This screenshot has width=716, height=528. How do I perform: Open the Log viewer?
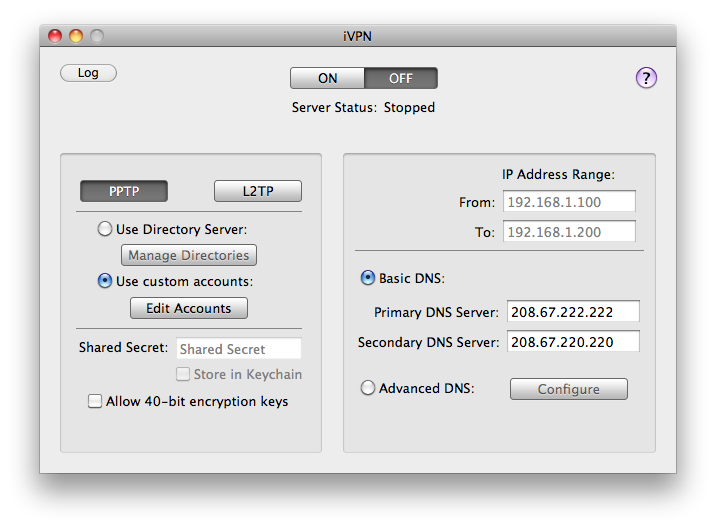[88, 73]
